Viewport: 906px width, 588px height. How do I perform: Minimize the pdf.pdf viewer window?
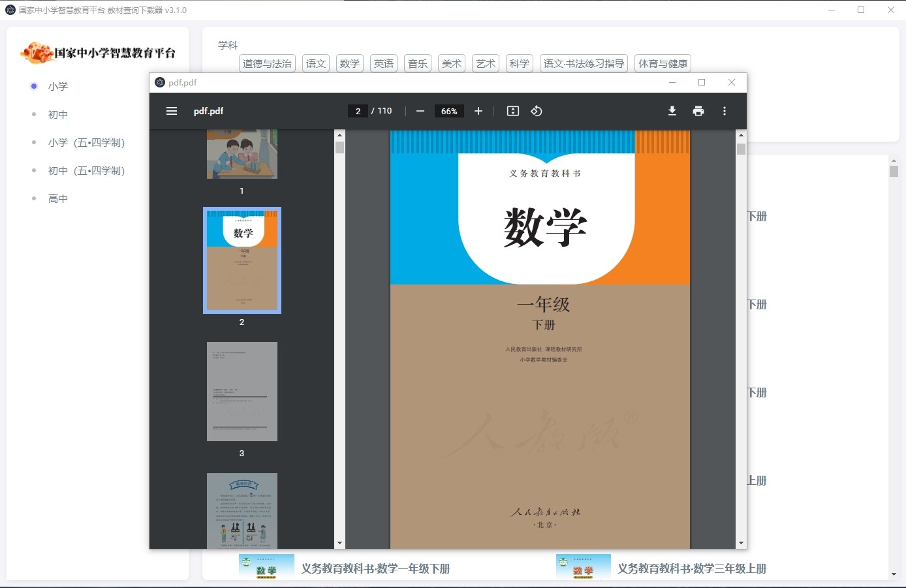(672, 82)
